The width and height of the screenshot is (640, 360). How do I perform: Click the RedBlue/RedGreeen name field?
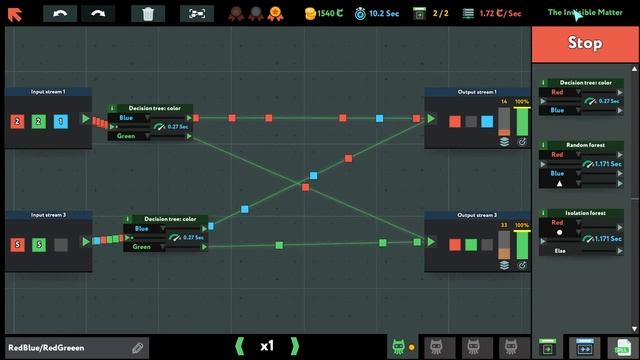pyautogui.click(x=77, y=348)
